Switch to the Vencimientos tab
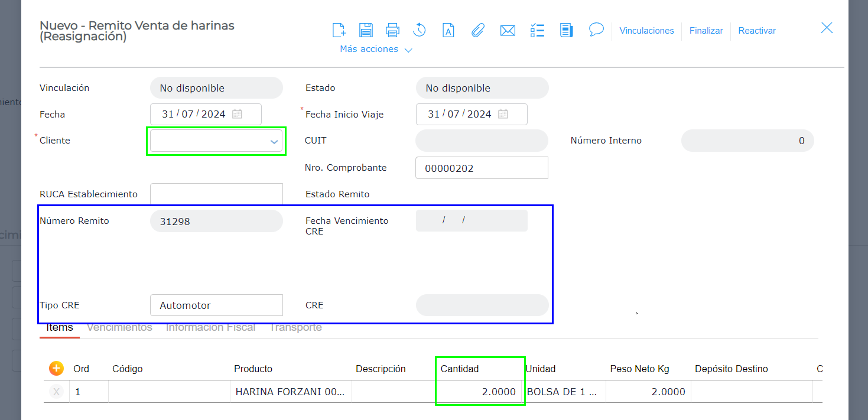Viewport: 868px width, 420px height. (x=119, y=327)
